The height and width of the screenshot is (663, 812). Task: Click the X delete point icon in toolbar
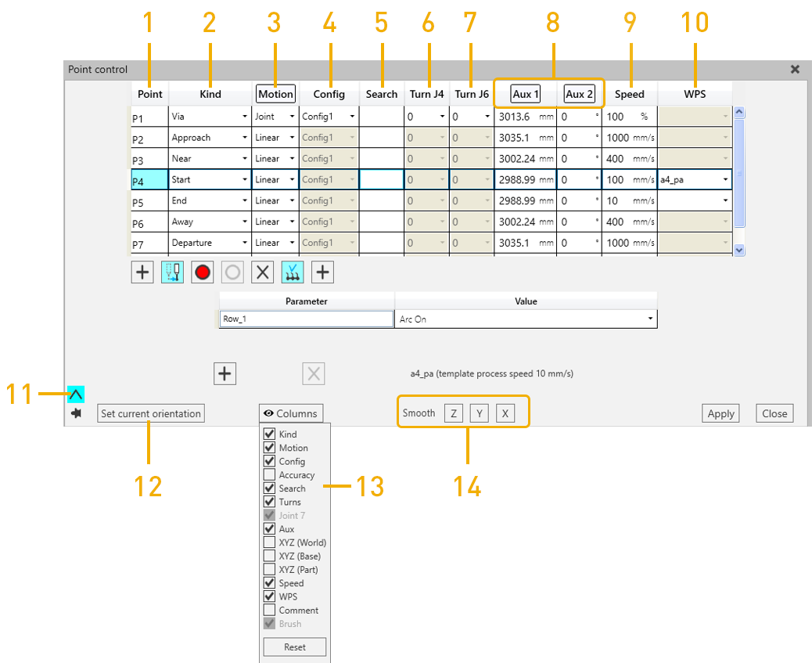[x=263, y=272]
